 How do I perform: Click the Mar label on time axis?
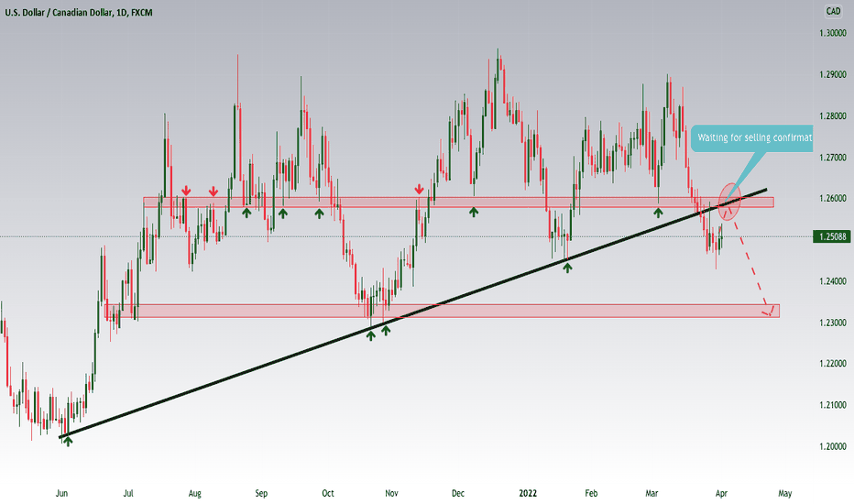pos(651,493)
